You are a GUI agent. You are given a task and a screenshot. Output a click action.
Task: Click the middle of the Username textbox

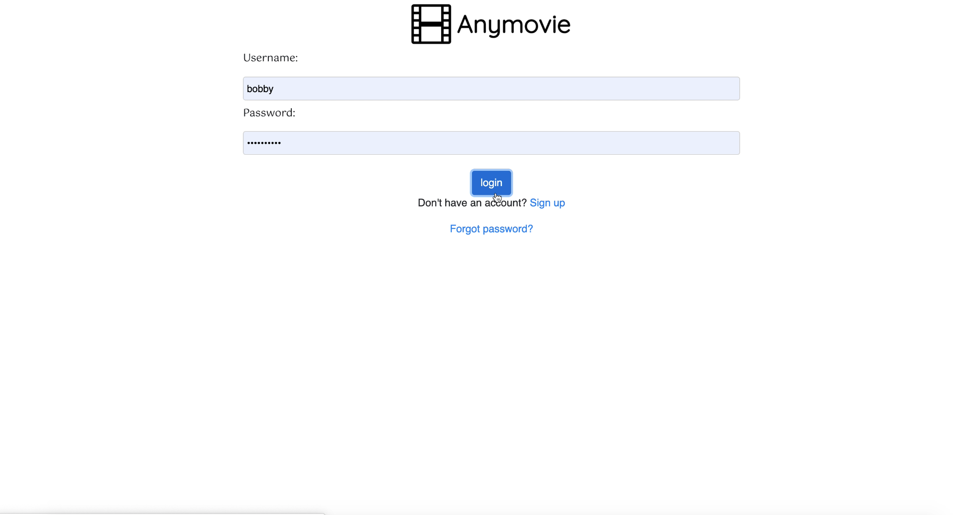click(x=491, y=88)
